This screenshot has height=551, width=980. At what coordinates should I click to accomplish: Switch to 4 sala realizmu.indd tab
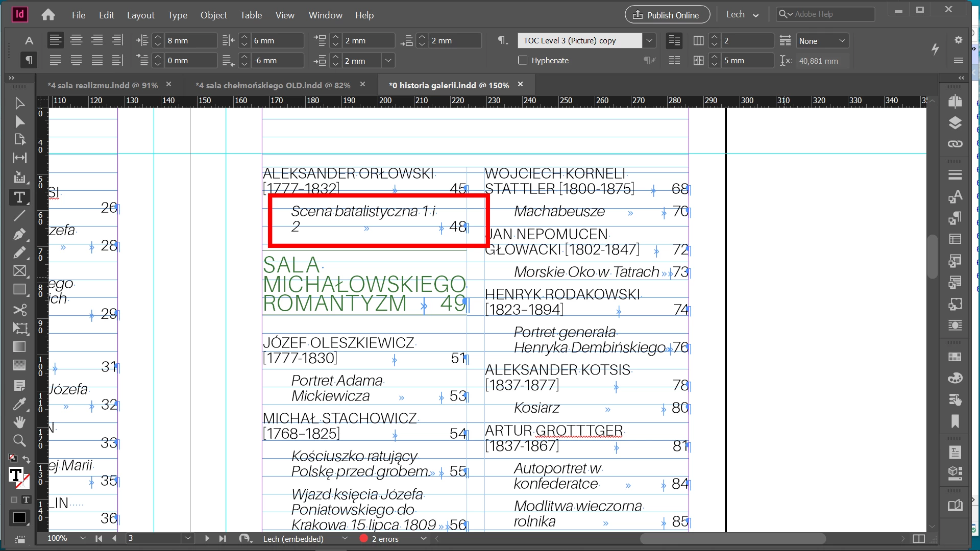(x=103, y=85)
